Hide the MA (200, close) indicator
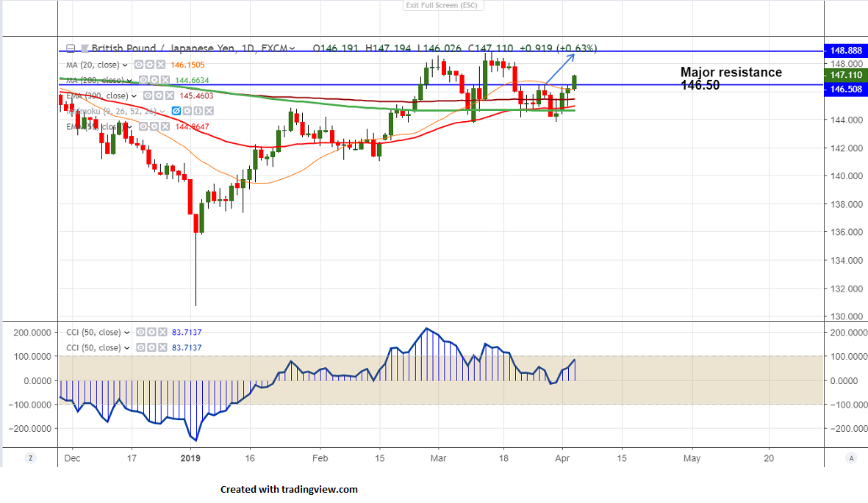This screenshot has width=868, height=503. 143,80
